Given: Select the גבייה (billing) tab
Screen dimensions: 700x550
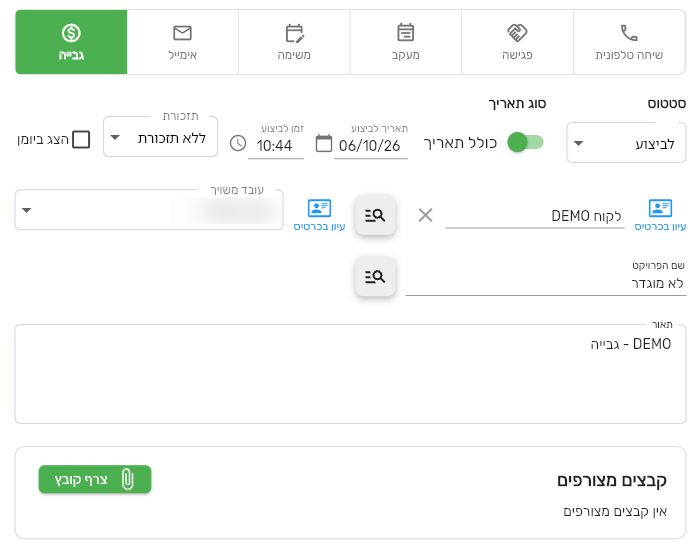Looking at the screenshot, I should (71, 42).
